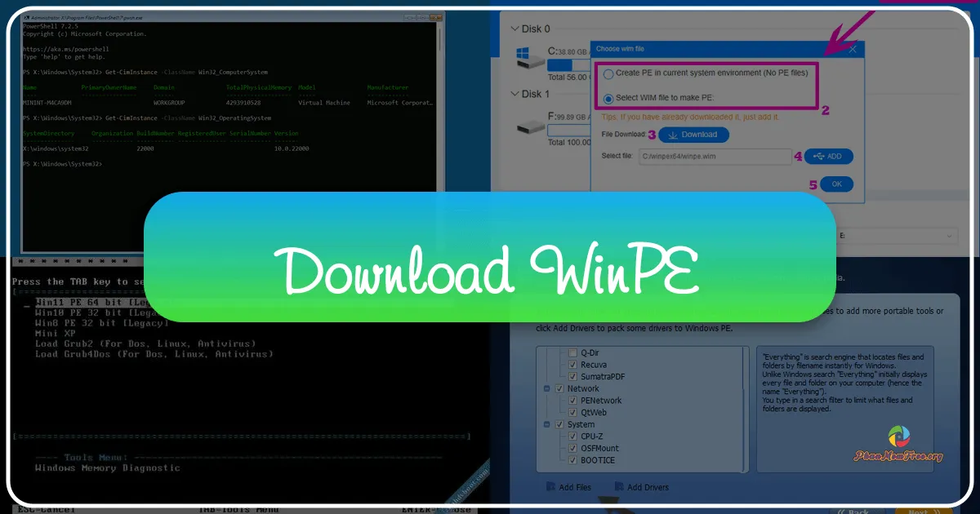980x514 pixels.
Task: Select 'Create PE in current system environment' radio
Action: click(608, 73)
